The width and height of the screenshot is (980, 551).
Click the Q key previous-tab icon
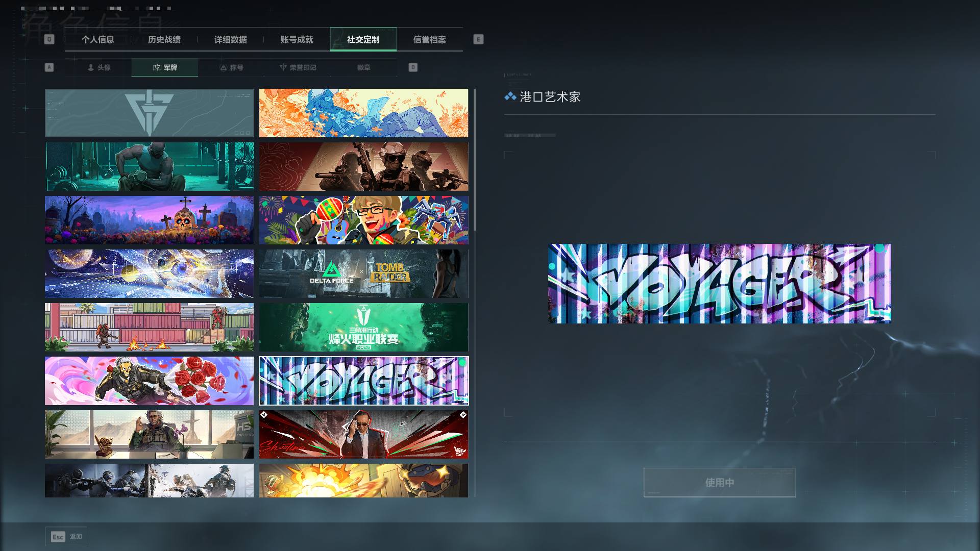(x=49, y=39)
